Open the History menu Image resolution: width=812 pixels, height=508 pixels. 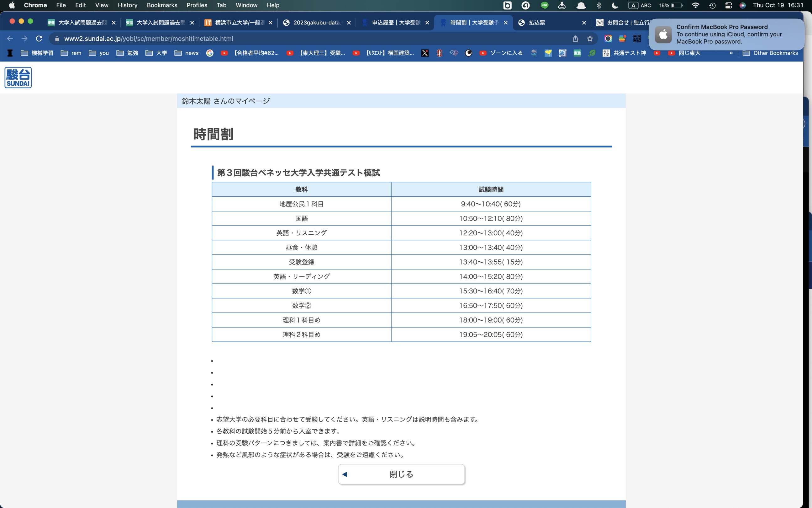(128, 5)
